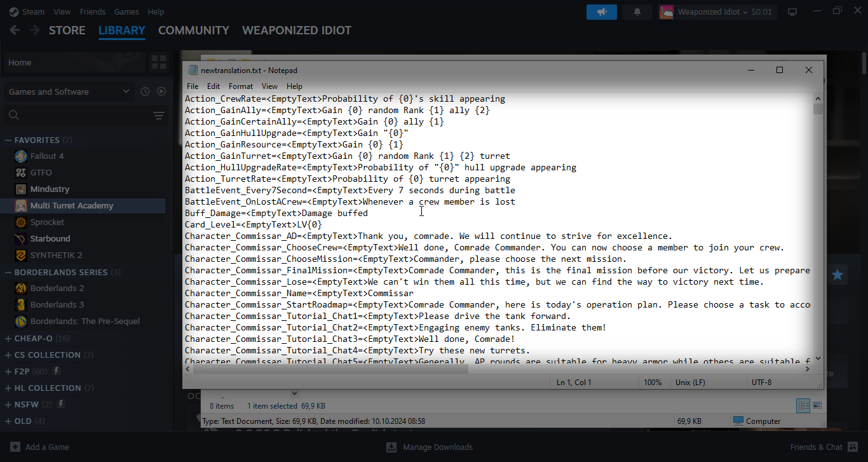868x462 pixels.
Task: Switch Explorer to large icons view
Action: tap(817, 405)
